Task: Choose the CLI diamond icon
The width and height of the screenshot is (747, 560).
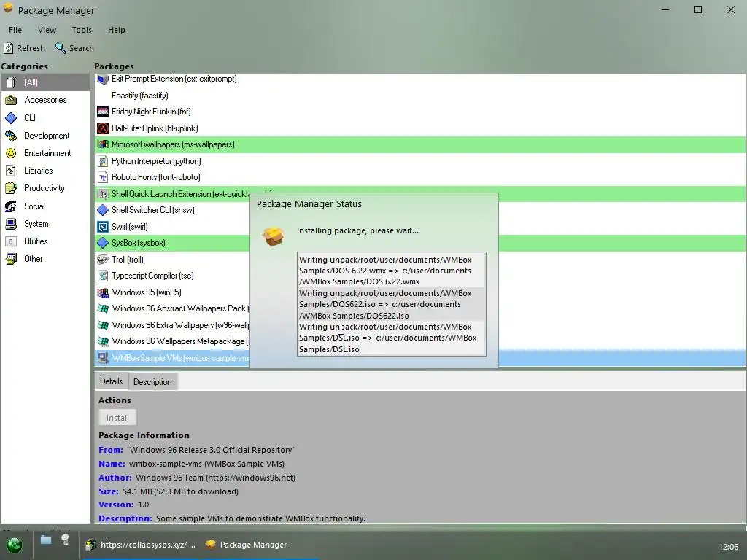Action: pyautogui.click(x=11, y=117)
